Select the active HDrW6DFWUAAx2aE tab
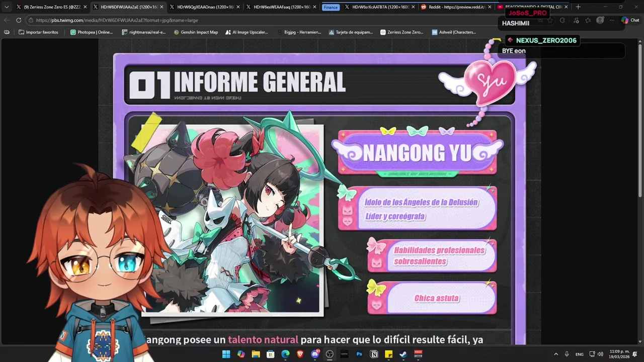Screen dimensions: 644x362 click(x=129, y=7)
